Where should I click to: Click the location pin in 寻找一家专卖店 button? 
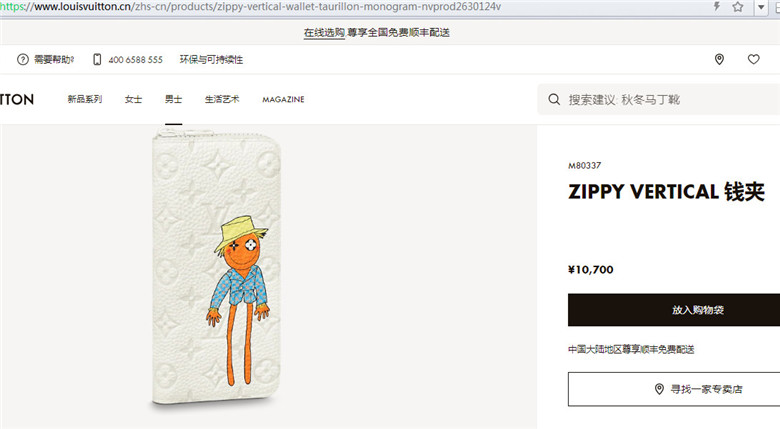tap(659, 389)
